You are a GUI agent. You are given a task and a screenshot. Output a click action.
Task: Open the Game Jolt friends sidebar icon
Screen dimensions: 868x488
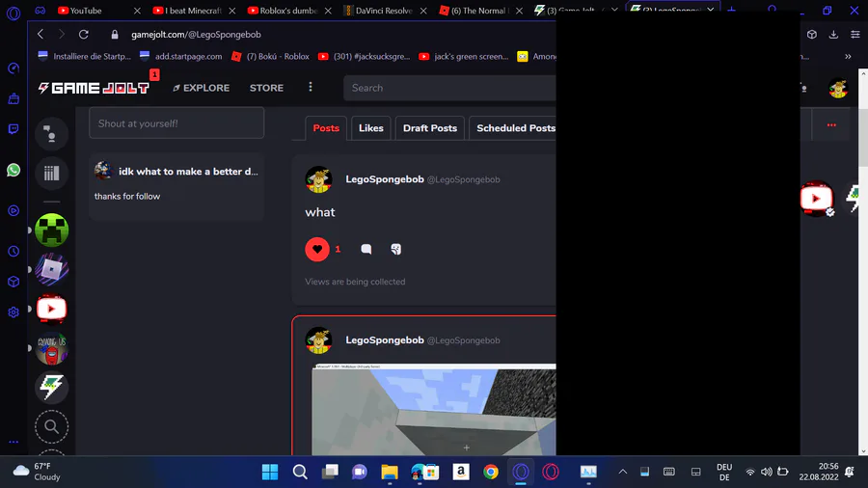(51, 134)
